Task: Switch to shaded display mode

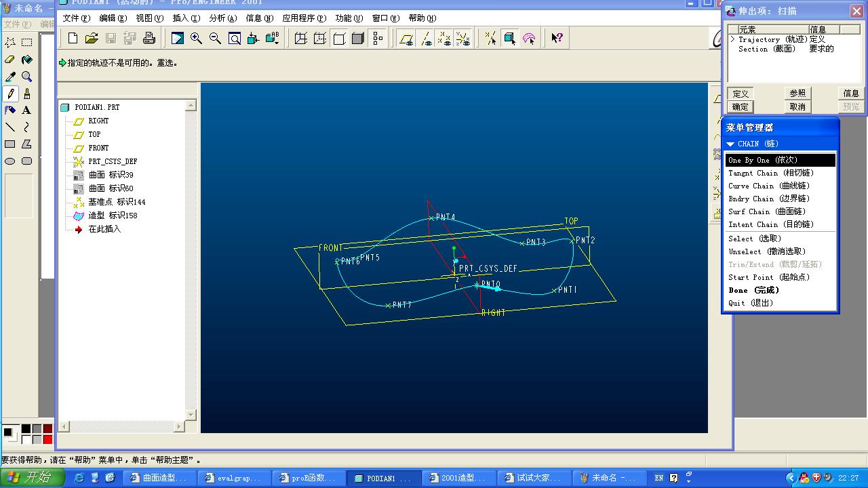Action: pos(358,38)
